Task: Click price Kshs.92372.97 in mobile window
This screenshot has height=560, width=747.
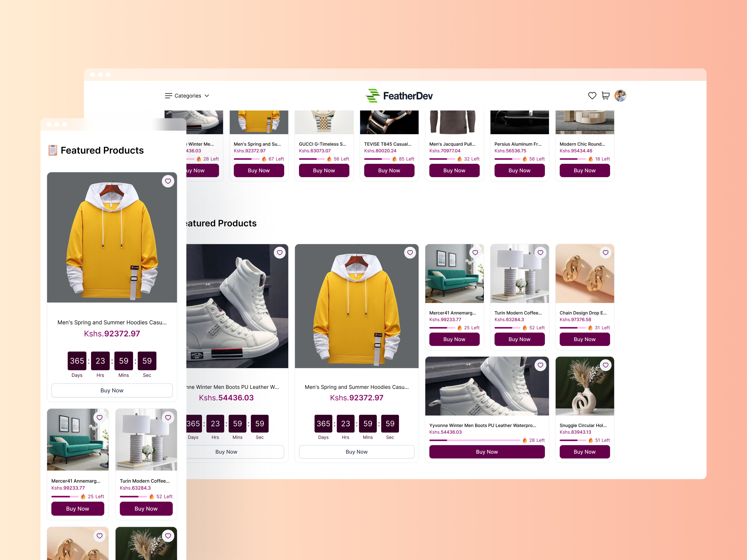Action: pyautogui.click(x=112, y=333)
